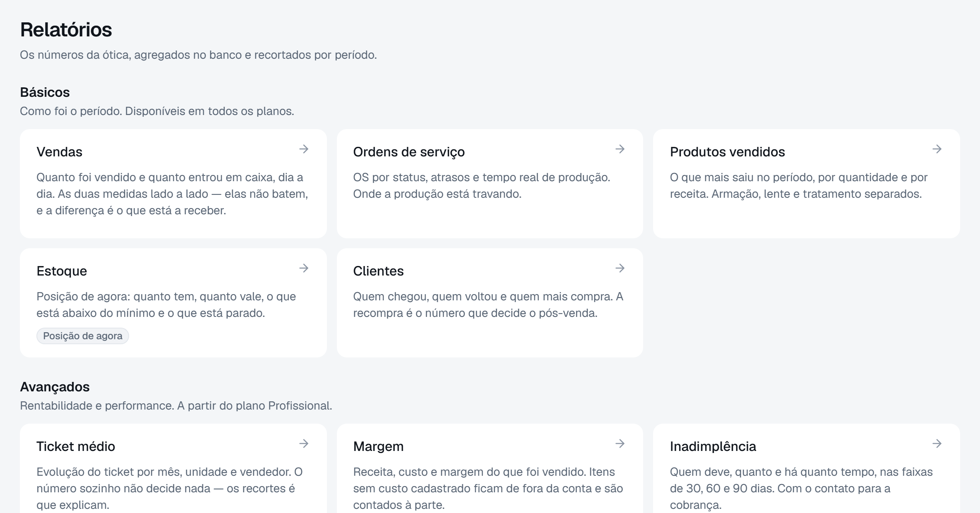
Task: Open the Produtos vendidos report title
Action: pos(728,152)
